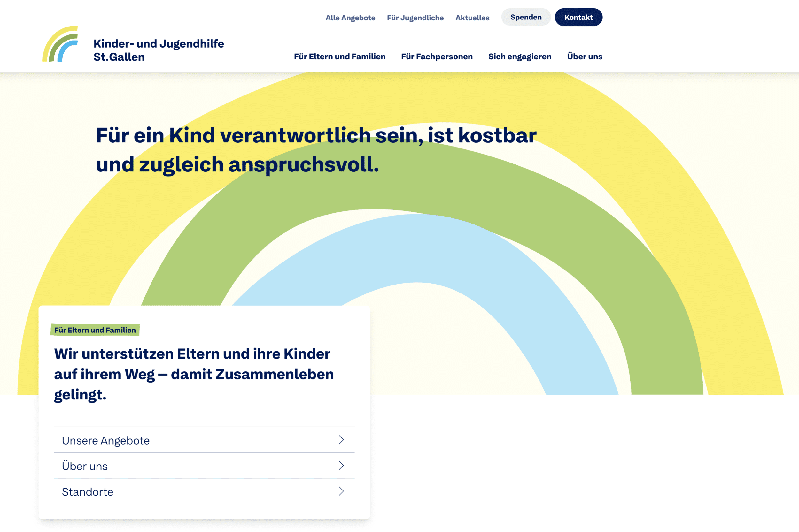Image resolution: width=799 pixels, height=532 pixels.
Task: Open Für Fachpersonen menu
Action: [x=437, y=57]
